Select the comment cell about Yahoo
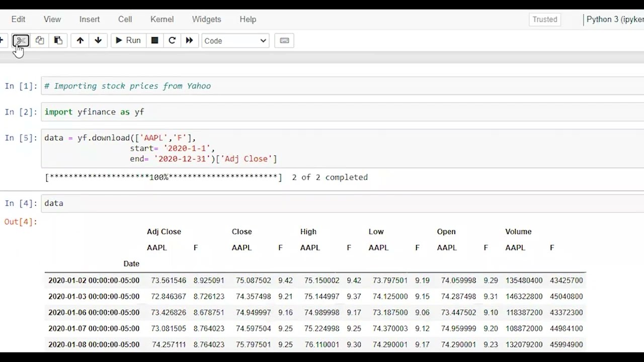644x362 pixels. tap(342, 86)
